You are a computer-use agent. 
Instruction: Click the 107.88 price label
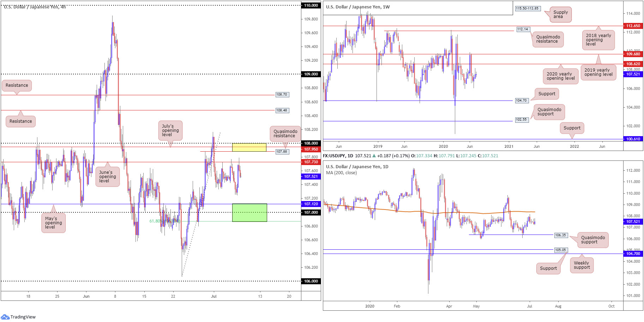(282, 152)
